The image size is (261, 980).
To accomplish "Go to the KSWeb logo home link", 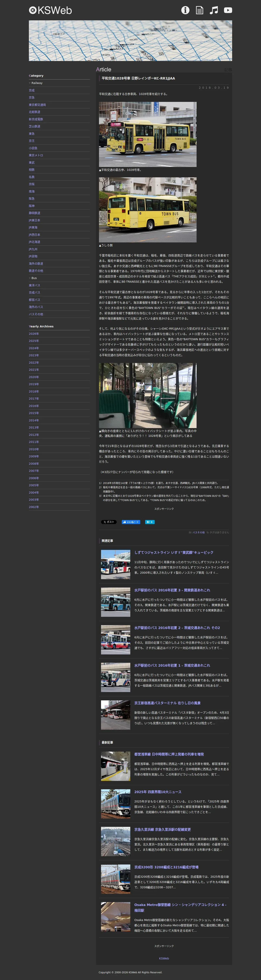I will (x=50, y=10).
